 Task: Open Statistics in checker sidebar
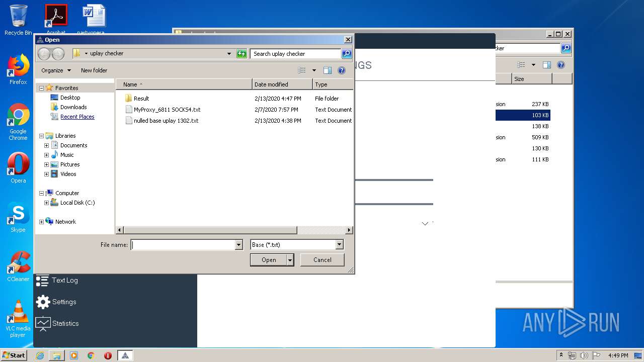tap(57, 323)
